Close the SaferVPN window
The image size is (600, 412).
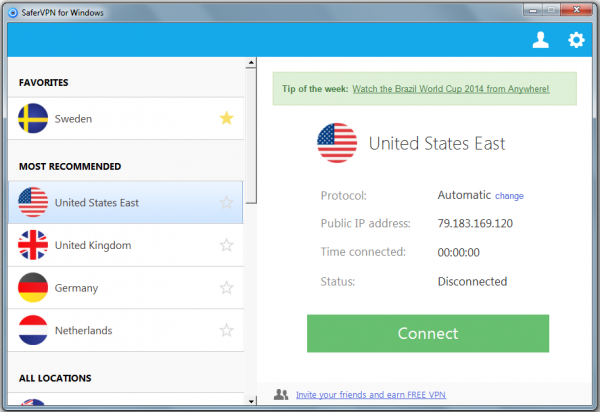click(x=576, y=10)
